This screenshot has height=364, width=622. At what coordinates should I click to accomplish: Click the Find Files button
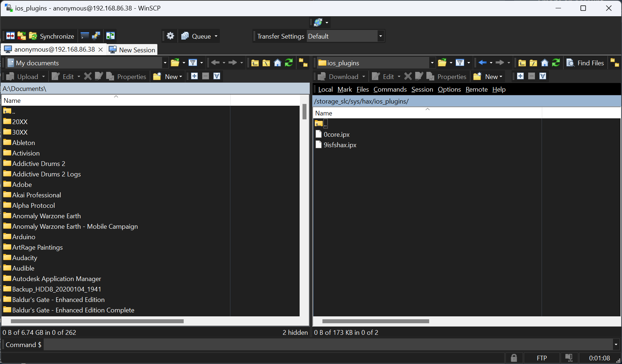pyautogui.click(x=585, y=63)
